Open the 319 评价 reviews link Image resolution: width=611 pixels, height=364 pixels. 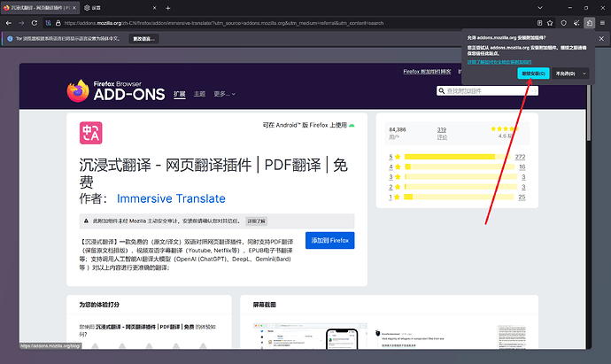pos(442,133)
